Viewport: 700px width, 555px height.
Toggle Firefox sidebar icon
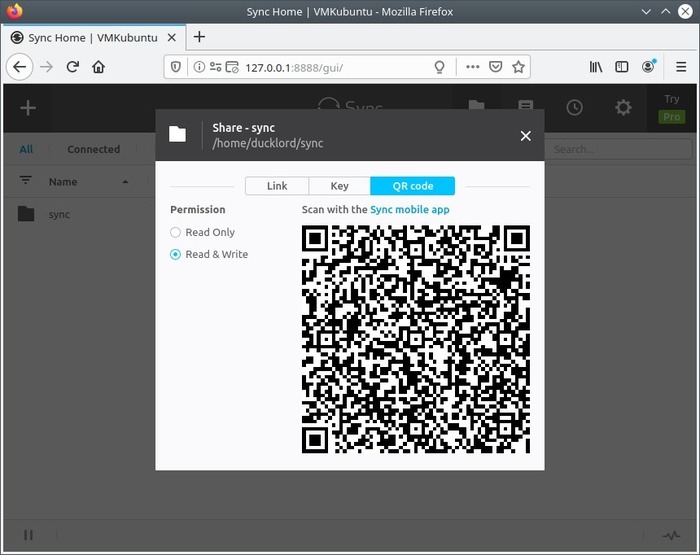tap(621, 67)
